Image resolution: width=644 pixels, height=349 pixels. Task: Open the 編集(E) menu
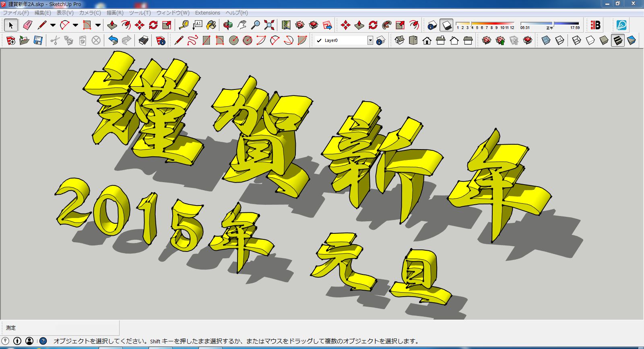(43, 13)
